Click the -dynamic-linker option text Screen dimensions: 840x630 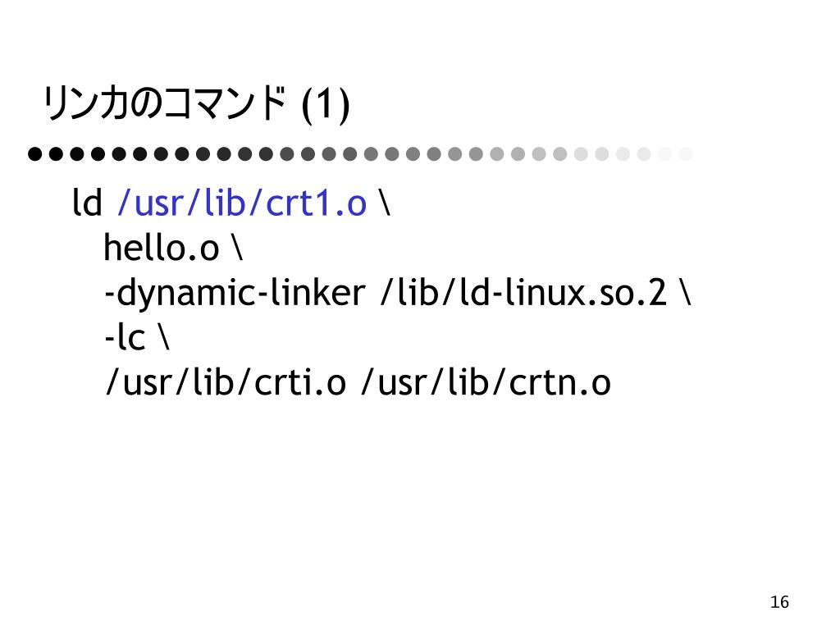235,293
